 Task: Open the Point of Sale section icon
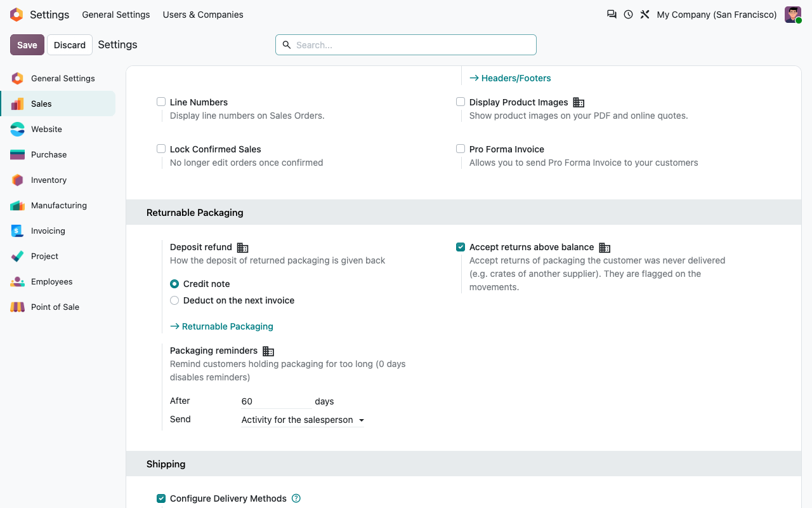pyautogui.click(x=18, y=307)
